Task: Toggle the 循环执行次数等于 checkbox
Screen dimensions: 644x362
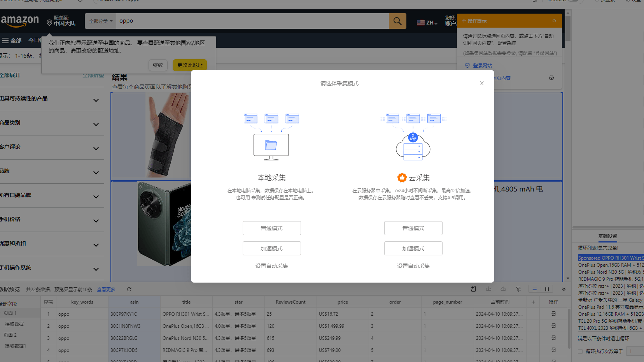Action: (580, 351)
